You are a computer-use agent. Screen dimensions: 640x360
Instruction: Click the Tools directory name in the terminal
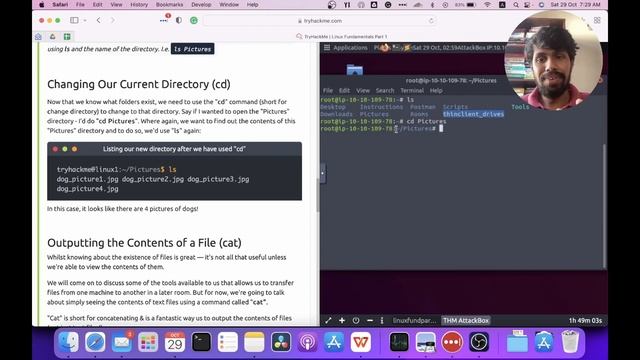pyautogui.click(x=520, y=107)
